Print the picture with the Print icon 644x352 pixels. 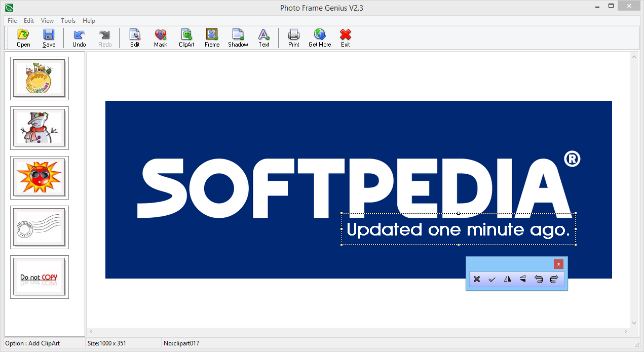(x=294, y=38)
